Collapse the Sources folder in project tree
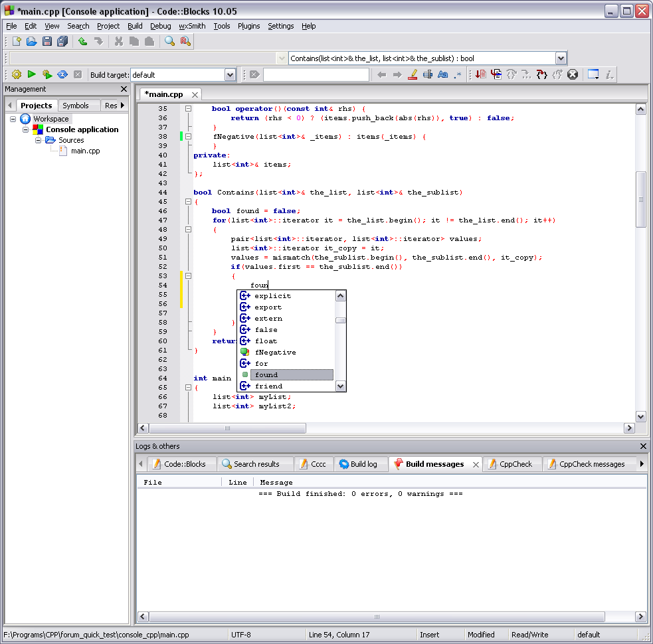Screen dimensions: 653x644 38,140
